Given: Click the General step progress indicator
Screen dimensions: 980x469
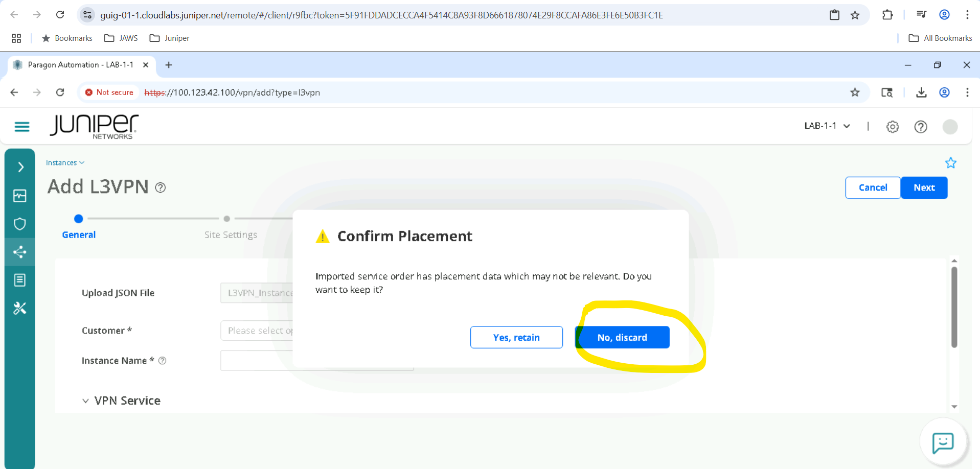Looking at the screenshot, I should pos(78,219).
